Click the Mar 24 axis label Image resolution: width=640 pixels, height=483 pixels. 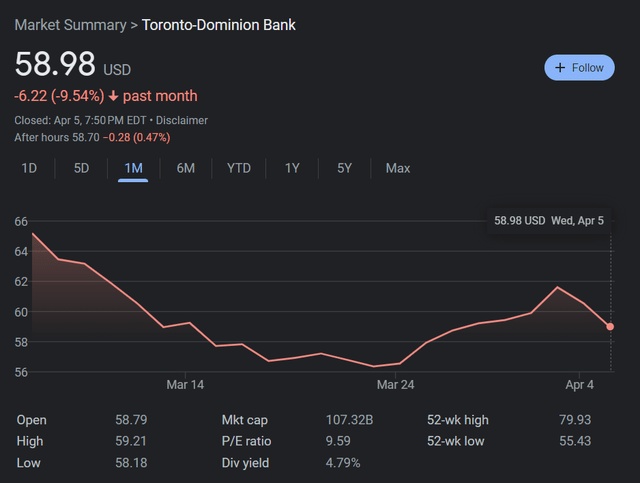(x=396, y=385)
